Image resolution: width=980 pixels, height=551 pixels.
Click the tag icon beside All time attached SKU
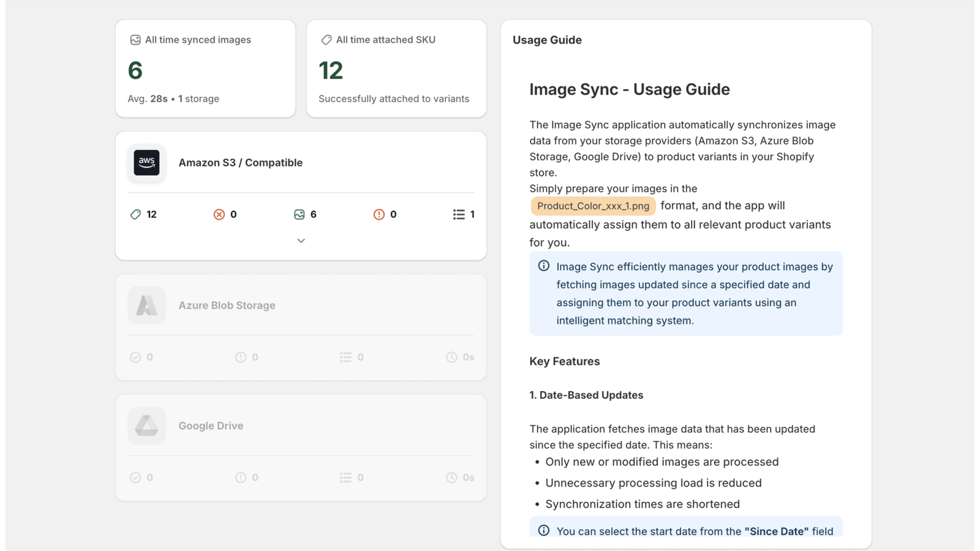coord(326,40)
